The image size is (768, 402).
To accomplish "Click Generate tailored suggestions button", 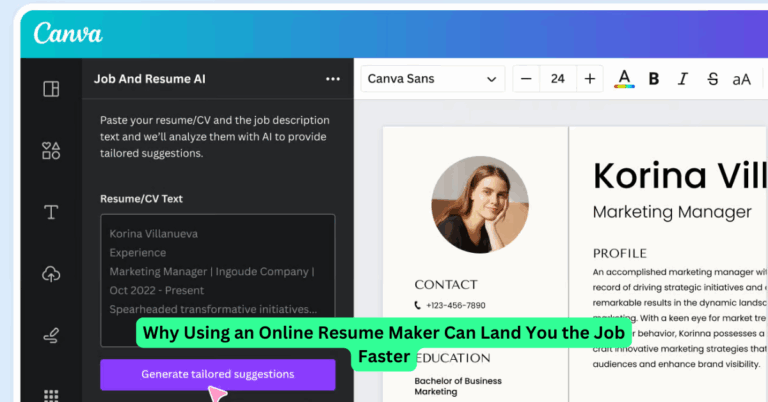I will 218,375.
